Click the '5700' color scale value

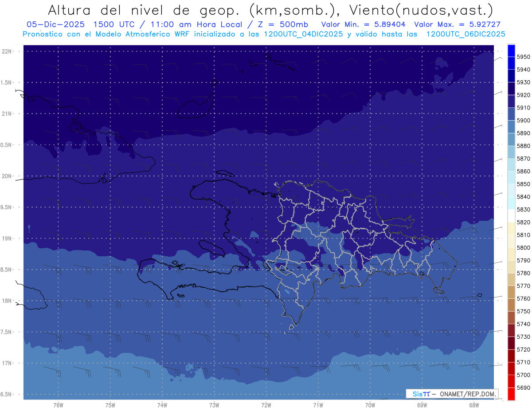523,375
